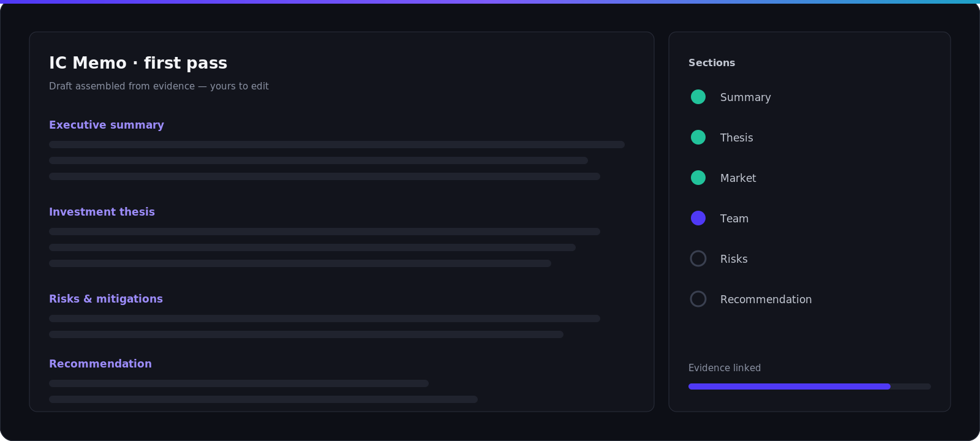Click the green status dot beside Thesis
This screenshot has height=441, width=980.
(x=698, y=137)
